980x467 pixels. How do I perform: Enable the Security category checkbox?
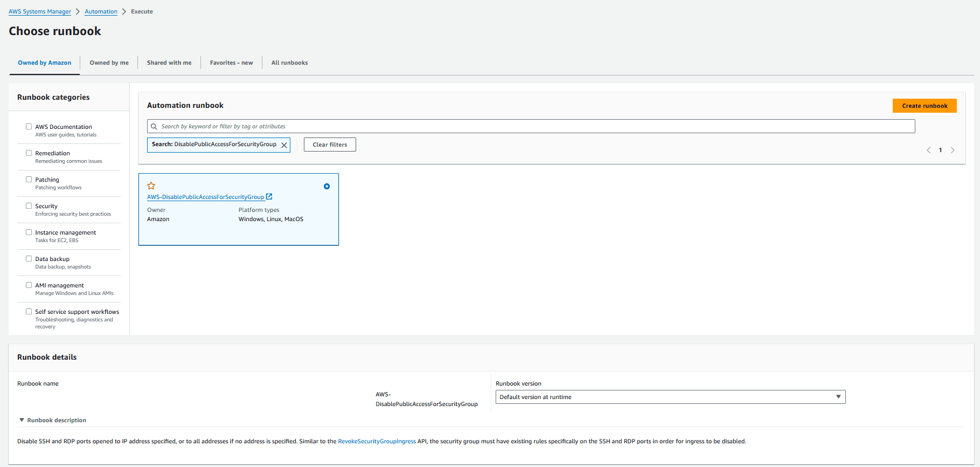tap(29, 206)
